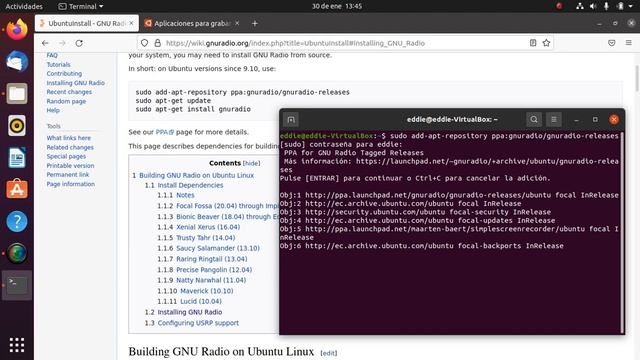Jump to the Notes contents entry
The height and width of the screenshot is (360, 640).
[185, 195]
